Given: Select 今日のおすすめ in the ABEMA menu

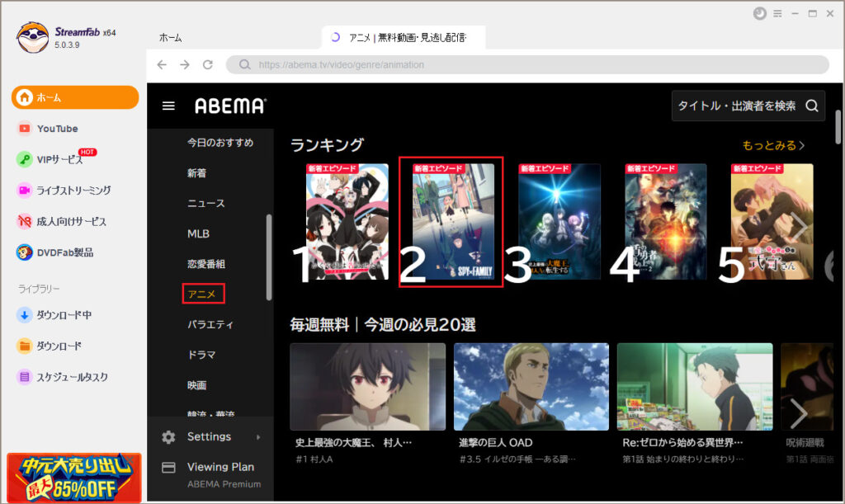Looking at the screenshot, I should coord(220,143).
